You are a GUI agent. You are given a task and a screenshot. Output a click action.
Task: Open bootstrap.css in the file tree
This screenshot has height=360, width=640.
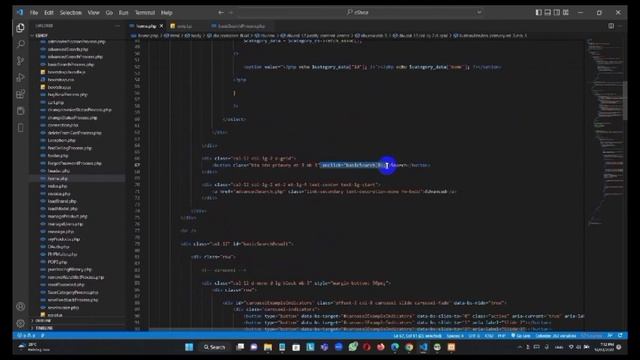[61, 80]
